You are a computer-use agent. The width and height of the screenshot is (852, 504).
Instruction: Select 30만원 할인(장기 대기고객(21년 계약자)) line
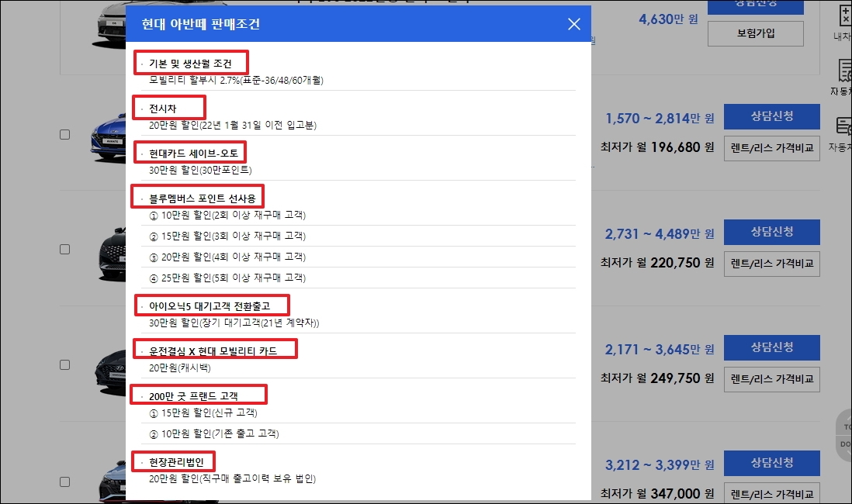(234, 323)
